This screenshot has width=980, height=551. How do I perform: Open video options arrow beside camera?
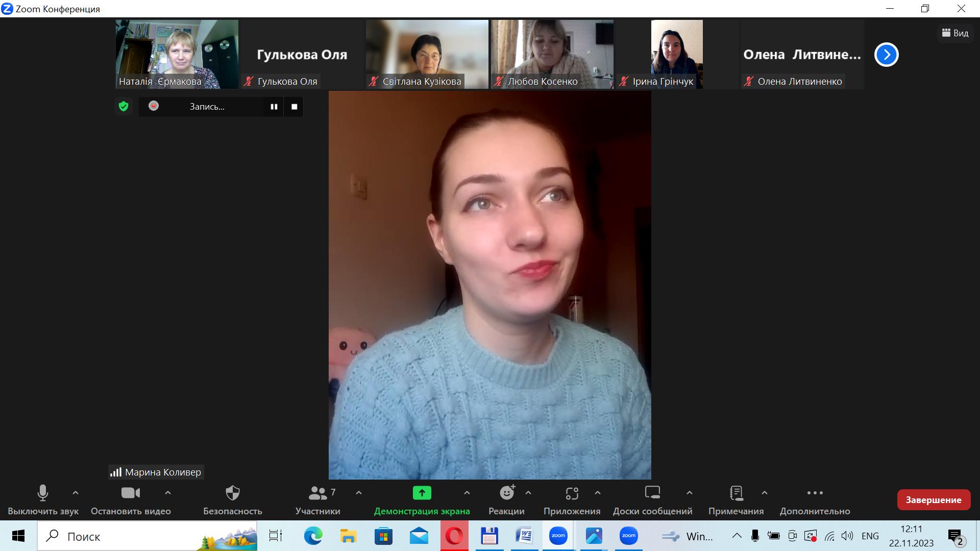point(168,493)
